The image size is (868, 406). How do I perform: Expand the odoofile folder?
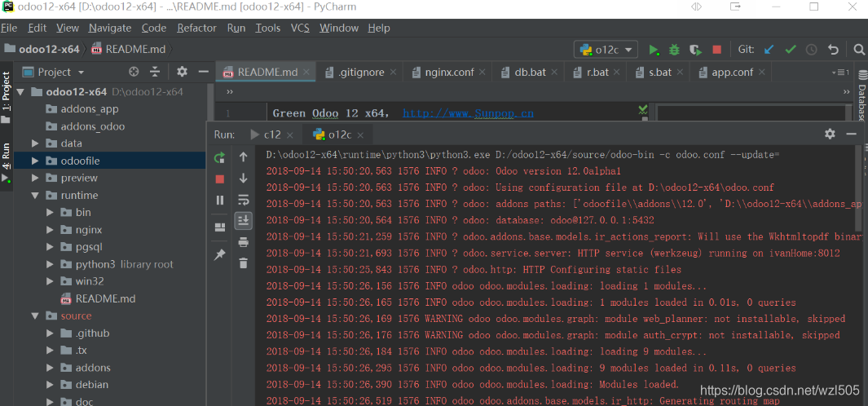coord(35,161)
